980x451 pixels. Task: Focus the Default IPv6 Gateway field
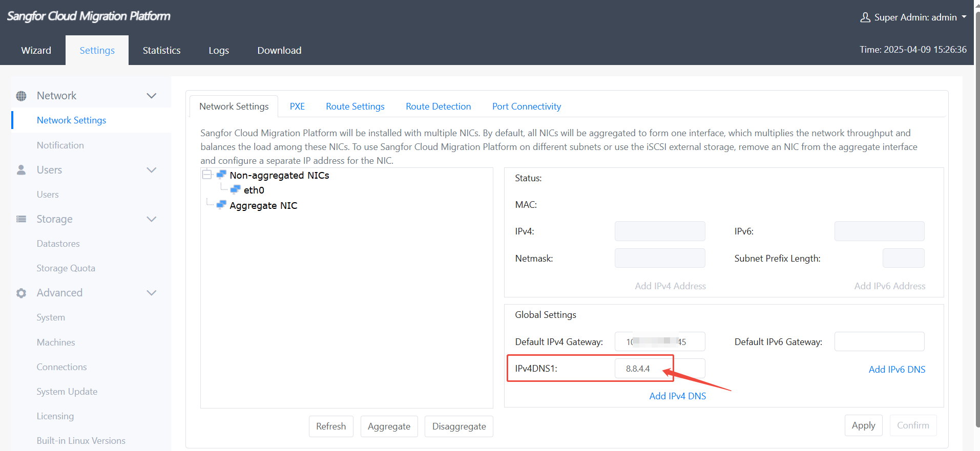point(879,341)
